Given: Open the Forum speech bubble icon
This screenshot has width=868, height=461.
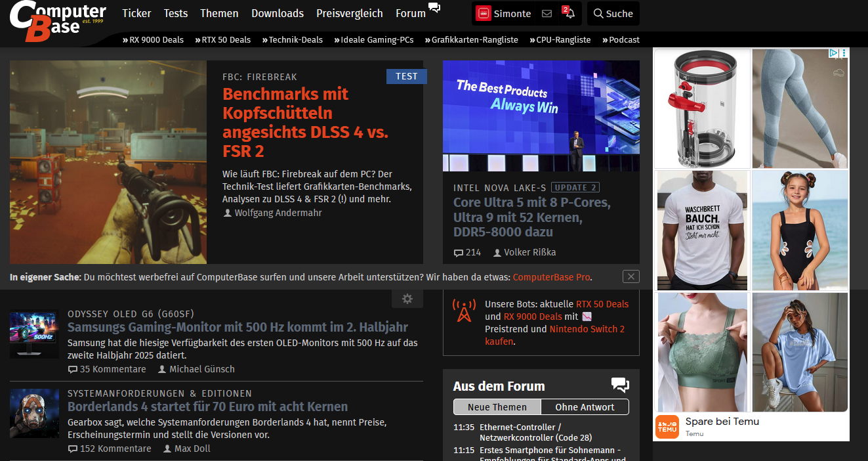Looking at the screenshot, I should (434, 8).
